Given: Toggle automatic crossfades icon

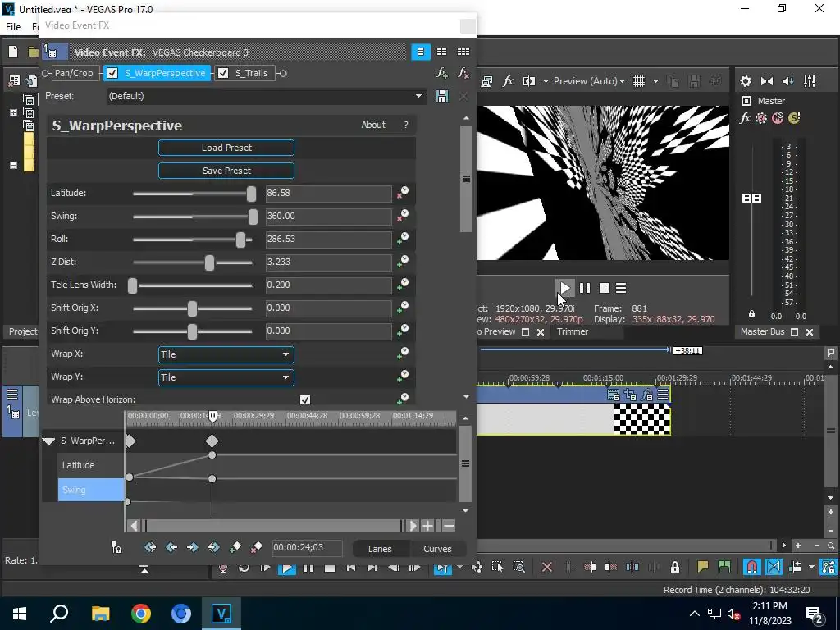Looking at the screenshot, I should click(x=774, y=567).
